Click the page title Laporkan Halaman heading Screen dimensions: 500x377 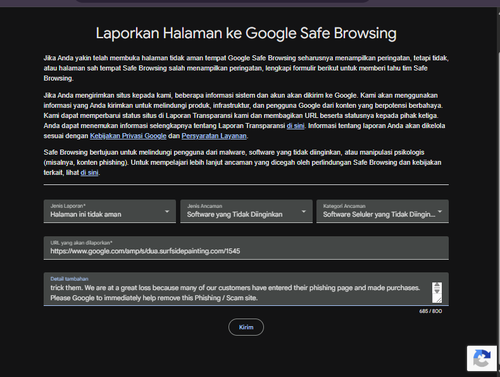tap(246, 33)
